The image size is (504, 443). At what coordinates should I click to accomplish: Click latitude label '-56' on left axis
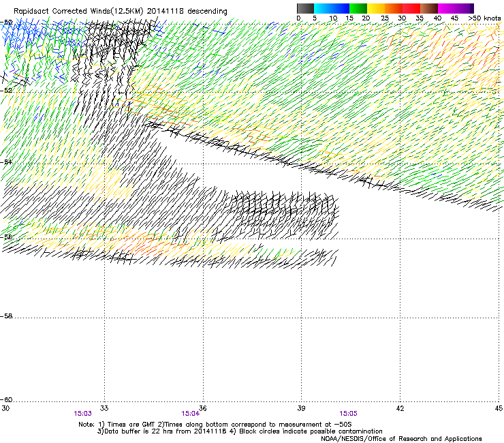point(6,236)
